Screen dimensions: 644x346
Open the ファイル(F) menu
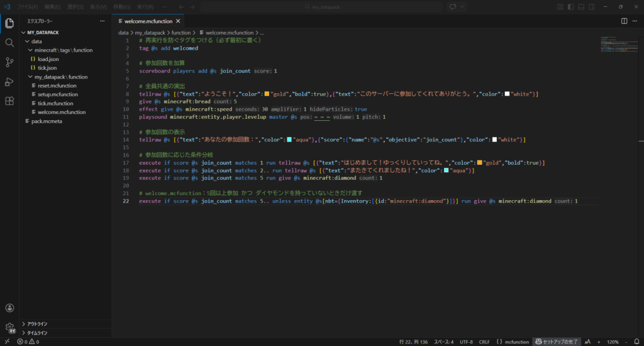tap(27, 7)
